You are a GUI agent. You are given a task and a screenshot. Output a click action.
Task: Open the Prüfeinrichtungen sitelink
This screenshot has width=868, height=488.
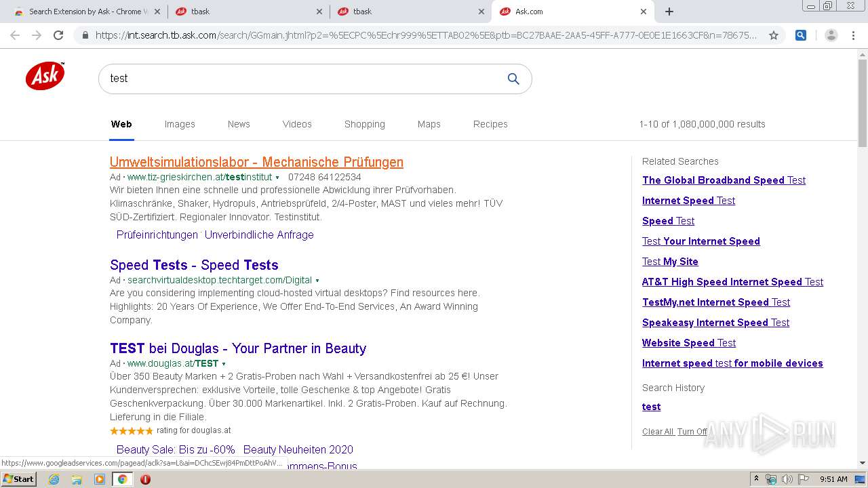tap(157, 235)
